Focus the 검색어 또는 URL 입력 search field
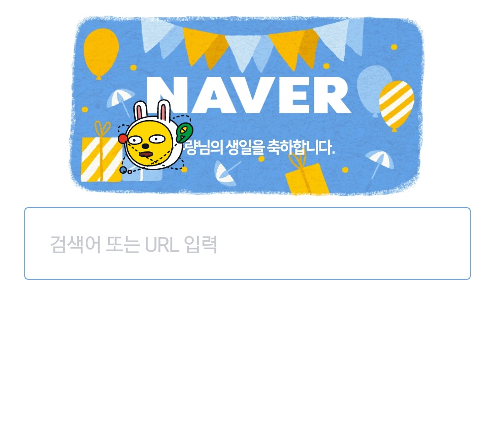The width and height of the screenshot is (495, 448). point(247,243)
